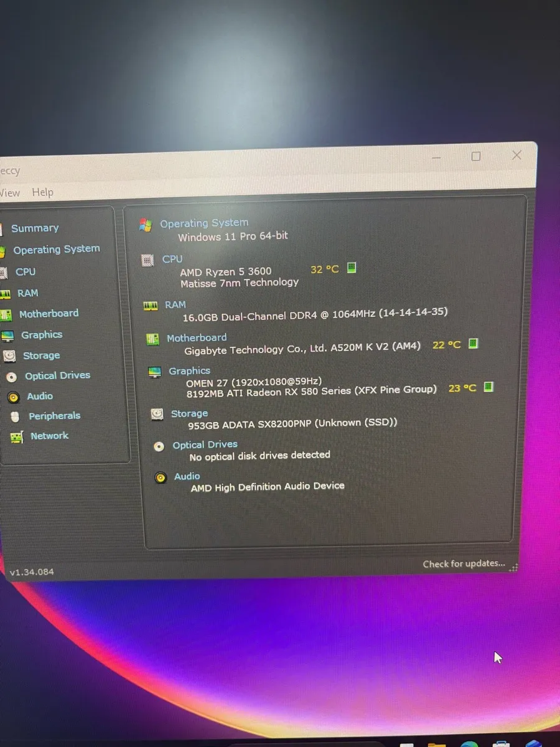Click the Graphics temperature indicator icon
Screen dimensions: 560x747
488,387
